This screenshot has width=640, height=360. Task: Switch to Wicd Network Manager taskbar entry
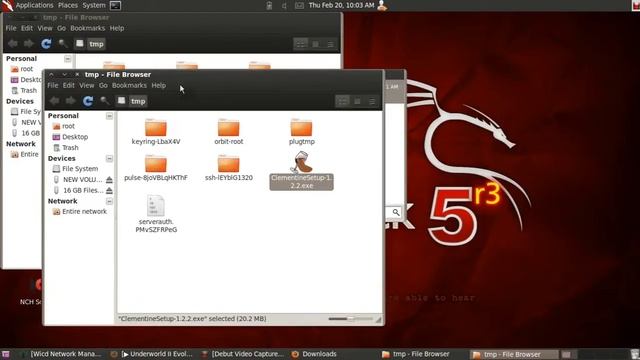(62, 354)
